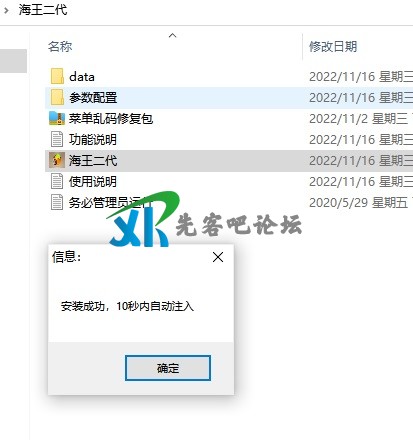Screen dimensions: 413x440
Task: Click the data folder name
Action: [82, 77]
